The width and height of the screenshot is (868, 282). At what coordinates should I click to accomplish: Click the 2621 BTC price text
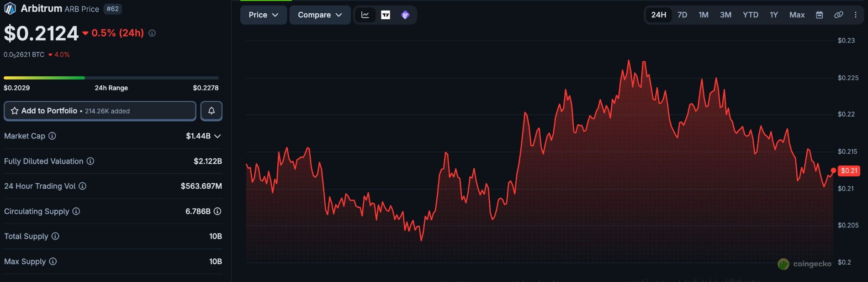click(24, 55)
